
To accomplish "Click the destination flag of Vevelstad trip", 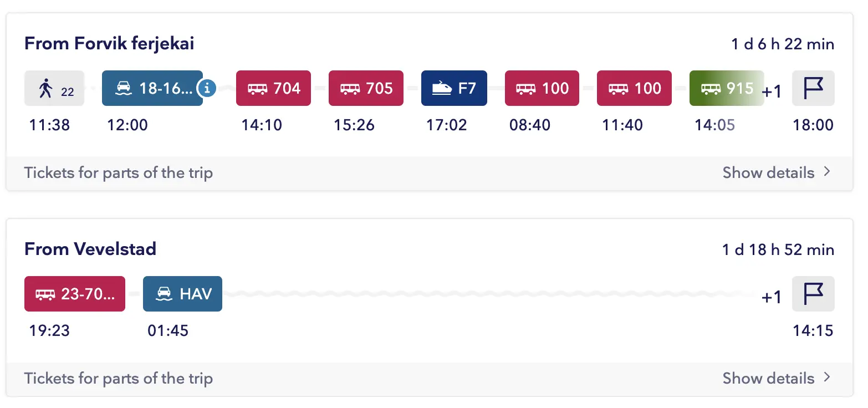I will (813, 294).
